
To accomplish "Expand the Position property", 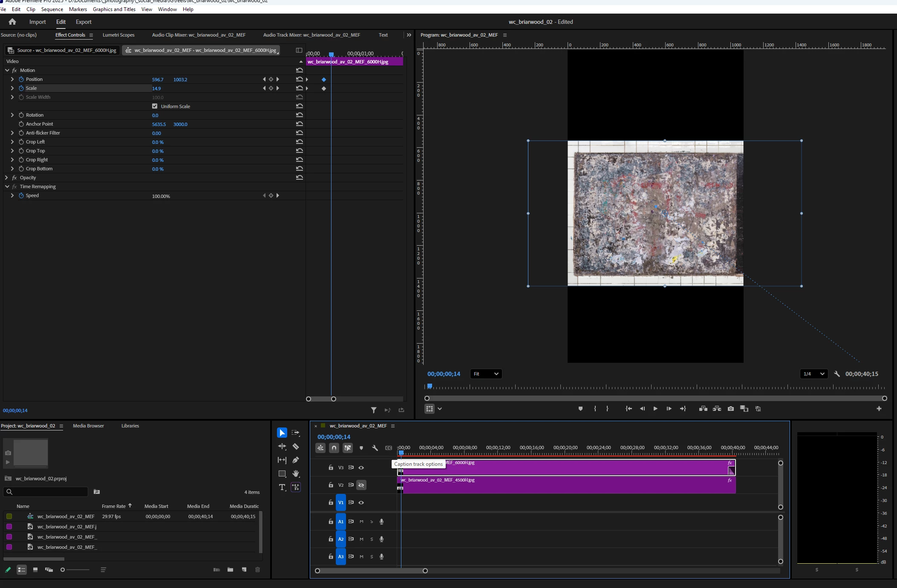I will (x=12, y=79).
